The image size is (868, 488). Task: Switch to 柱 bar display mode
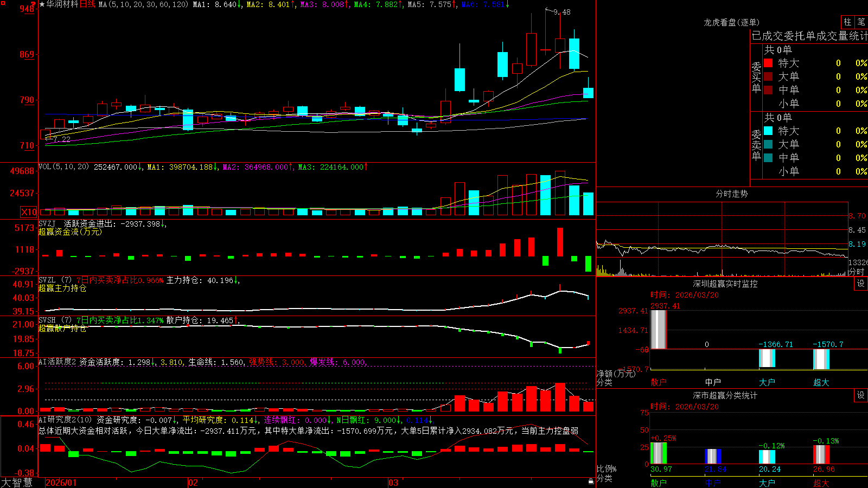pos(847,22)
